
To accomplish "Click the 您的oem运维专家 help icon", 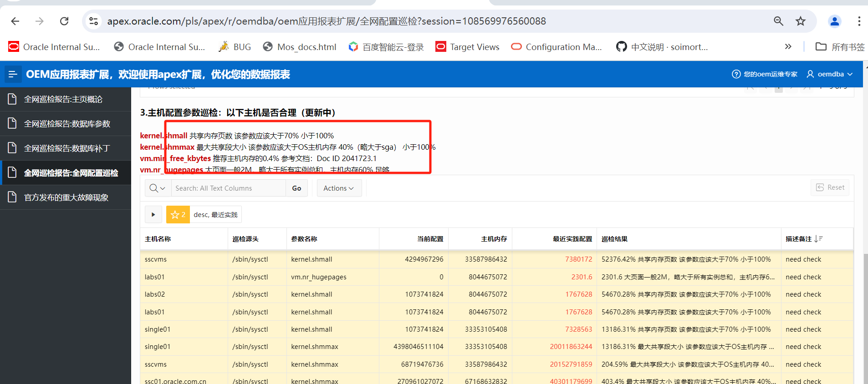I will pyautogui.click(x=764, y=74).
